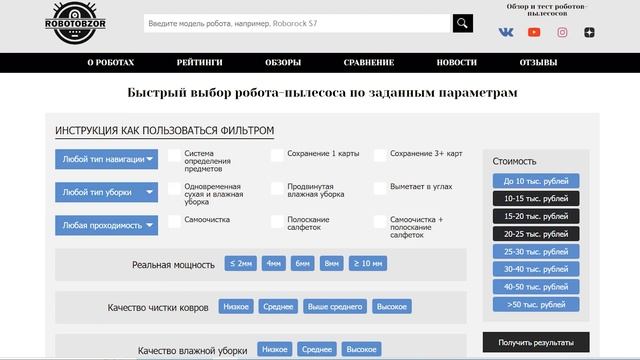Image resolution: width=640 pixels, height=360 pixels.
Task: Open the VK social icon
Action: [506, 32]
